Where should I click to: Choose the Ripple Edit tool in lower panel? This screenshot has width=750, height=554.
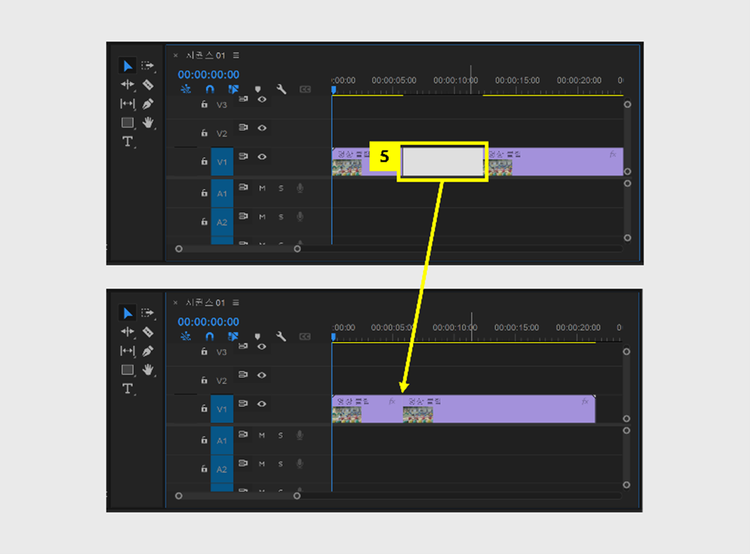click(127, 332)
